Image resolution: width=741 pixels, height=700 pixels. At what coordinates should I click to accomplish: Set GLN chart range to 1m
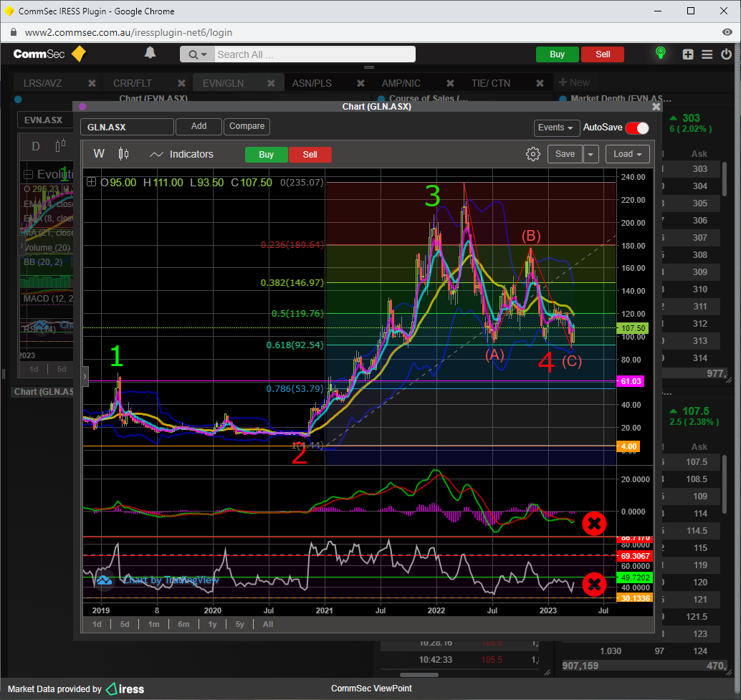153,624
